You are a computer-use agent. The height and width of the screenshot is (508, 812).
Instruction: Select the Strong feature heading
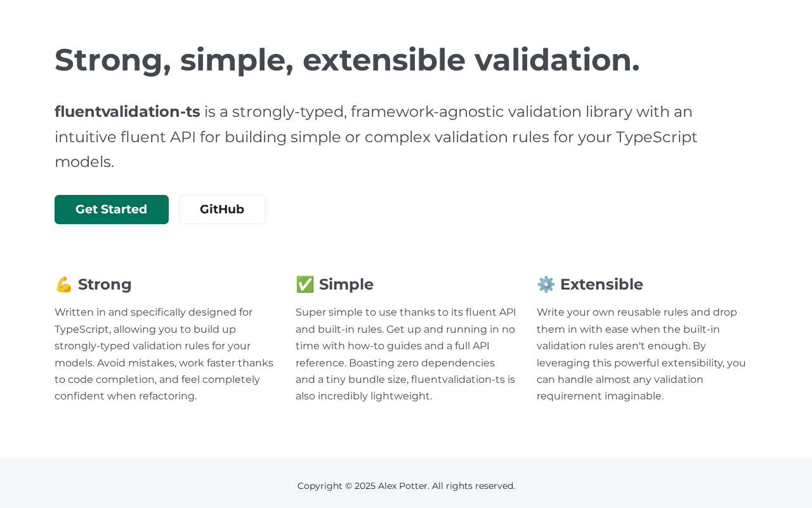[105, 284]
